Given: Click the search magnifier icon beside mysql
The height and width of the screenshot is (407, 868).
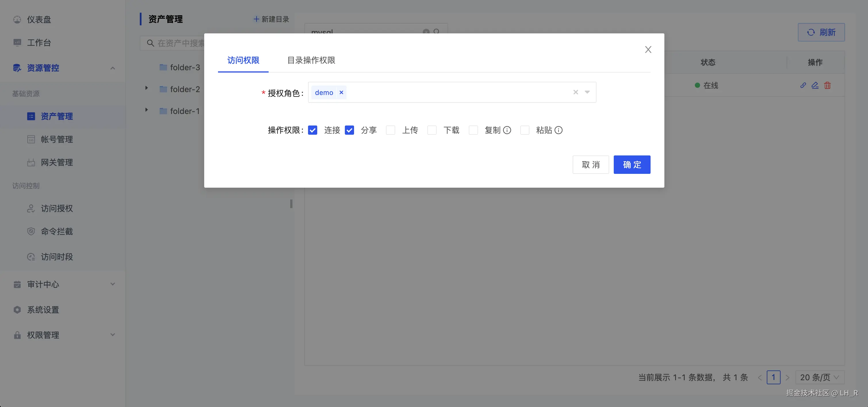Looking at the screenshot, I should click(x=437, y=31).
